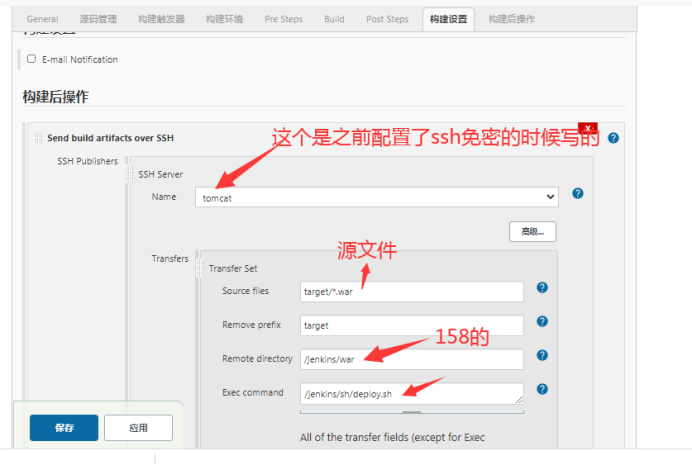Open help icon for Remote directory
The height and width of the screenshot is (466, 692).
tap(542, 355)
